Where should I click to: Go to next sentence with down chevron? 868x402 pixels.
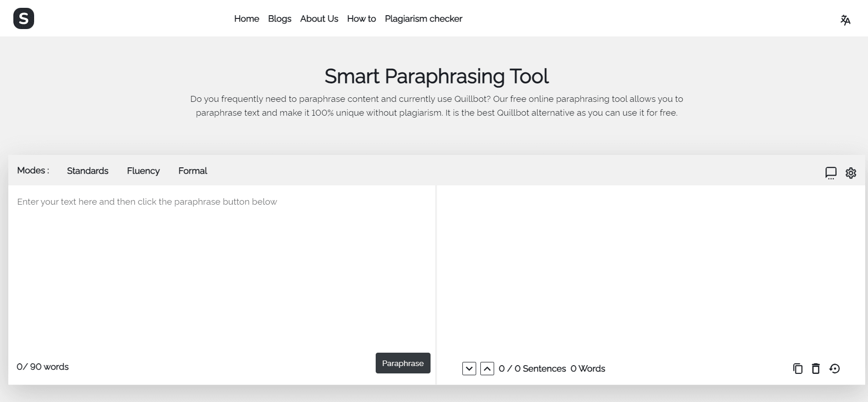(x=469, y=368)
